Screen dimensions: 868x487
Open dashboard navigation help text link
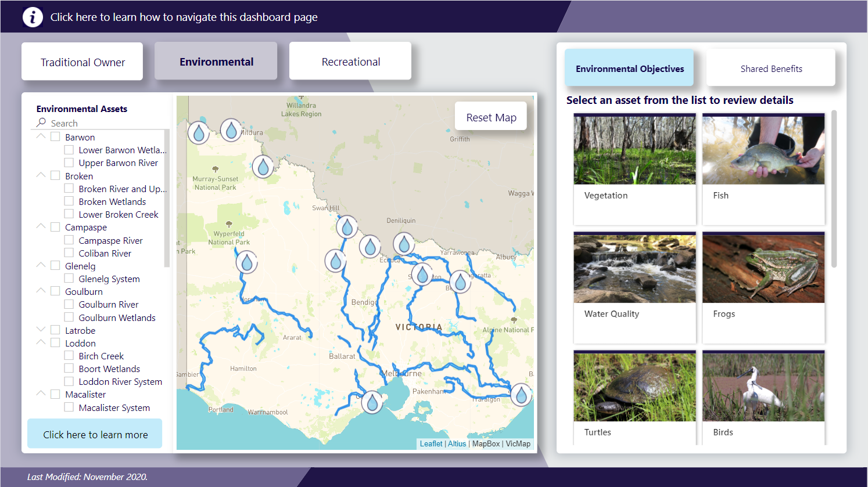(x=184, y=17)
